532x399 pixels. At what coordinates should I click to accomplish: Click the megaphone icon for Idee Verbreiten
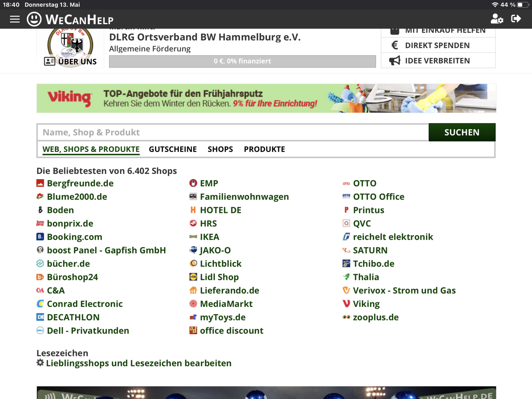395,61
